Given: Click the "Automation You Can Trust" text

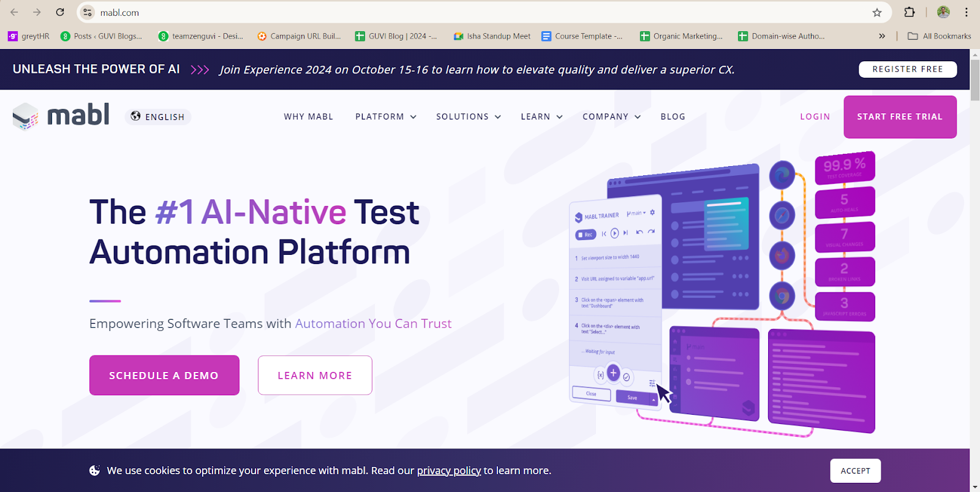Looking at the screenshot, I should [373, 324].
